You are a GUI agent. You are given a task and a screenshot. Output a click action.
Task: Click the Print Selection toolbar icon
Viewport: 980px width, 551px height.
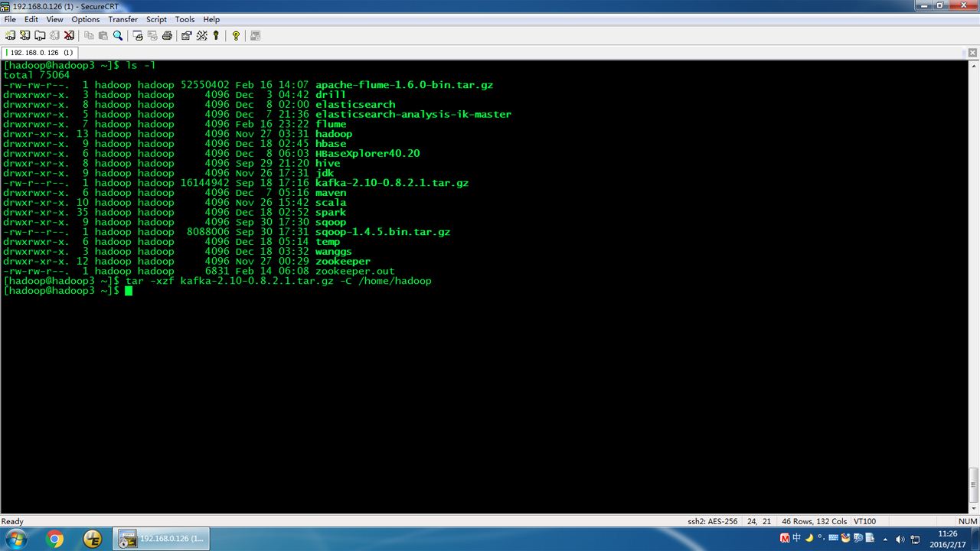click(x=152, y=35)
